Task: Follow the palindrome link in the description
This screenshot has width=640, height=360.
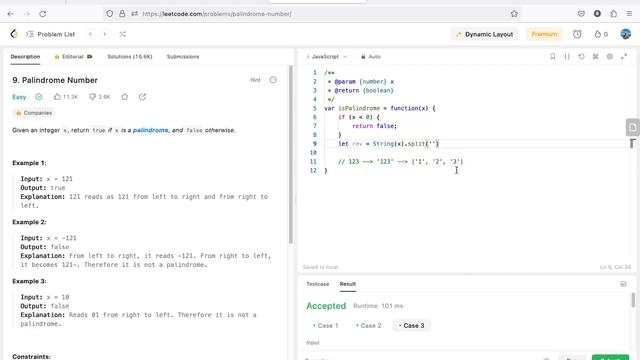Action: pos(150,130)
